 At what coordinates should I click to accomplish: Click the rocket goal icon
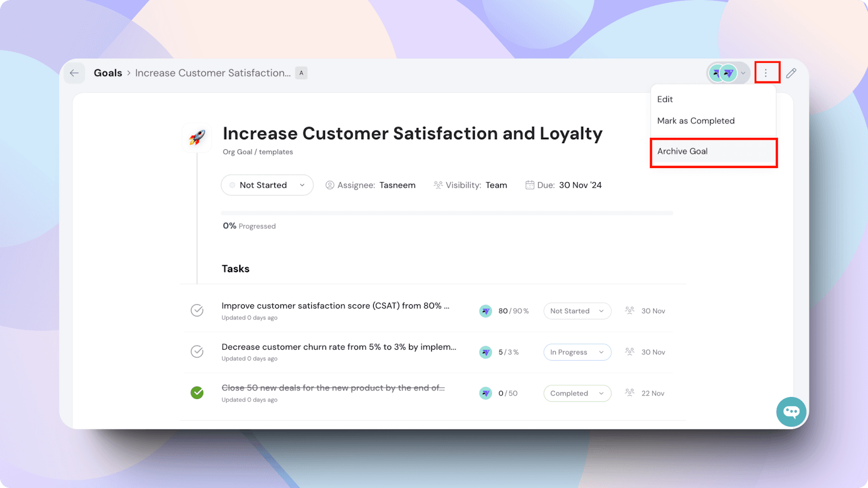coord(197,137)
